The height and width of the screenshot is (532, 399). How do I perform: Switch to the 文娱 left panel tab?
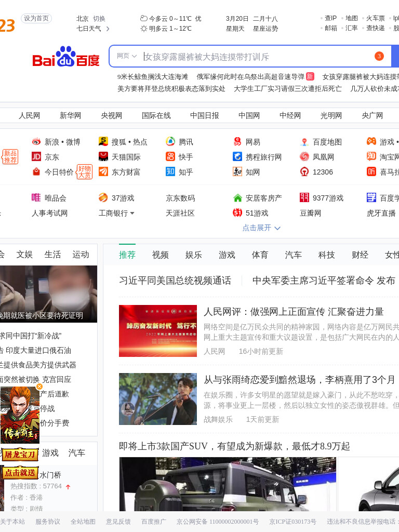(x=24, y=255)
